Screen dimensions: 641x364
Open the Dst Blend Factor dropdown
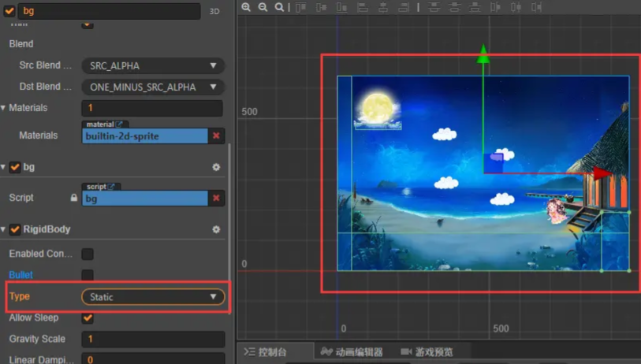tap(153, 87)
